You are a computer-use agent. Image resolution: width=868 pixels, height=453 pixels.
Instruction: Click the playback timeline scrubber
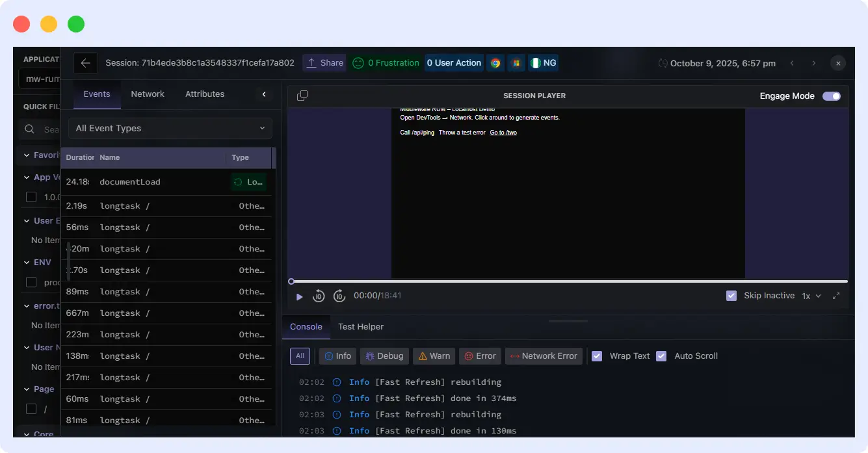pyautogui.click(x=291, y=281)
